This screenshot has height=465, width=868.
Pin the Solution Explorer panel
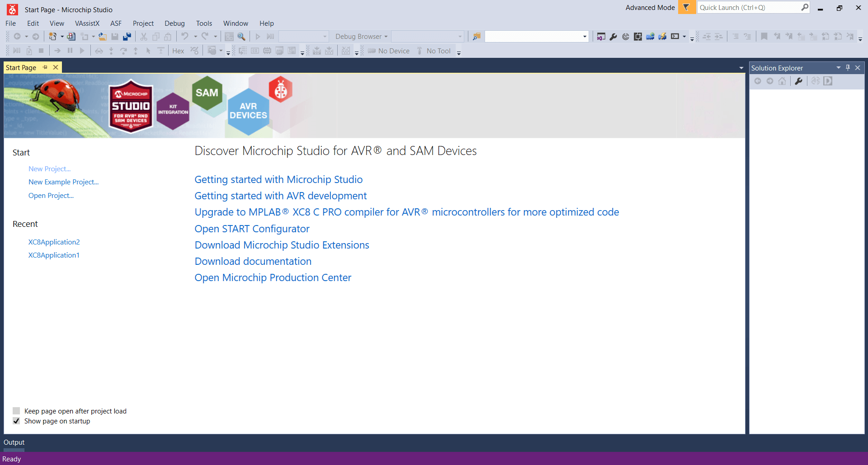click(x=848, y=68)
